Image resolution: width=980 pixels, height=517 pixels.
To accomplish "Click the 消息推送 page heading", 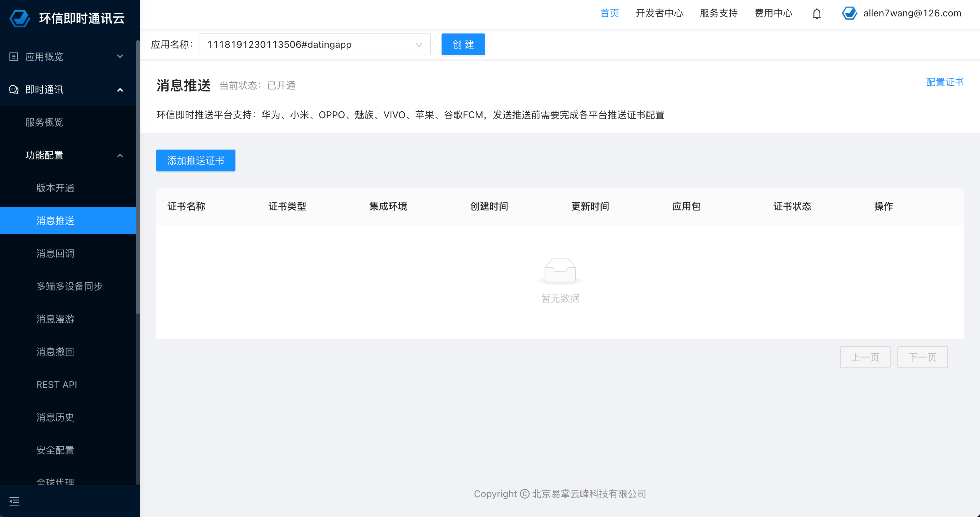I will [x=183, y=85].
